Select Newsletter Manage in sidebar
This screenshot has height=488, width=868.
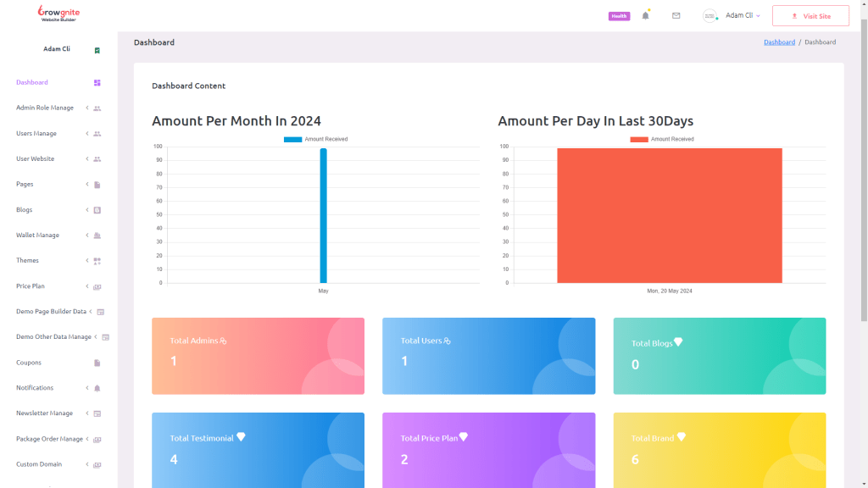coord(44,413)
